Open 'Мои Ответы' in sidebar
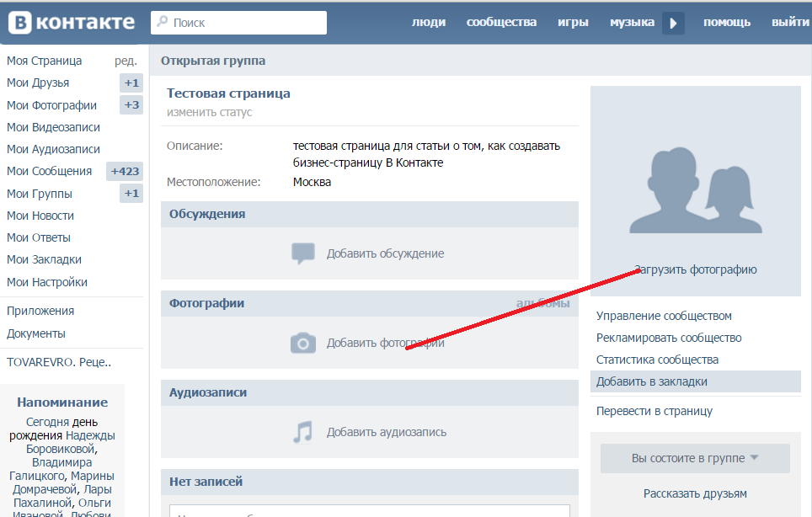The width and height of the screenshot is (812, 517). tap(38, 237)
